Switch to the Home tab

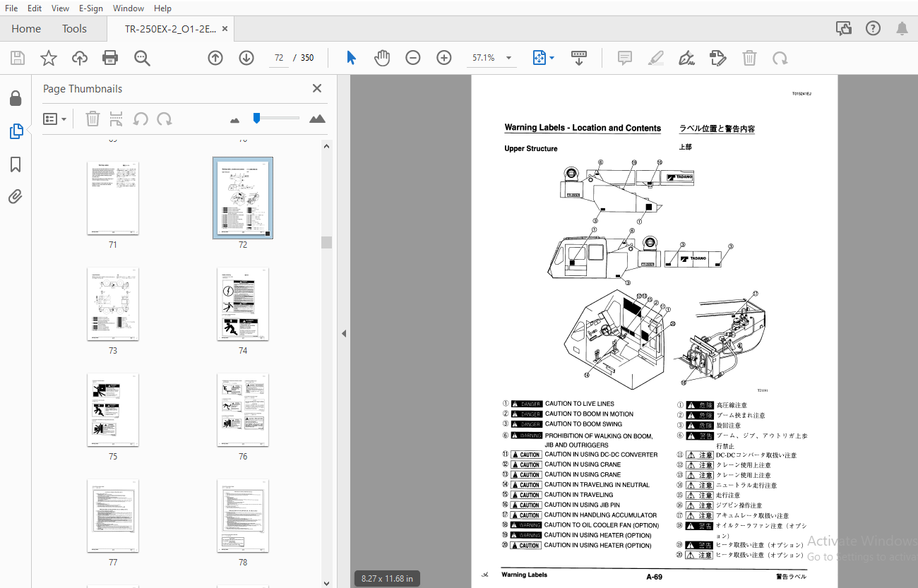[x=26, y=29]
